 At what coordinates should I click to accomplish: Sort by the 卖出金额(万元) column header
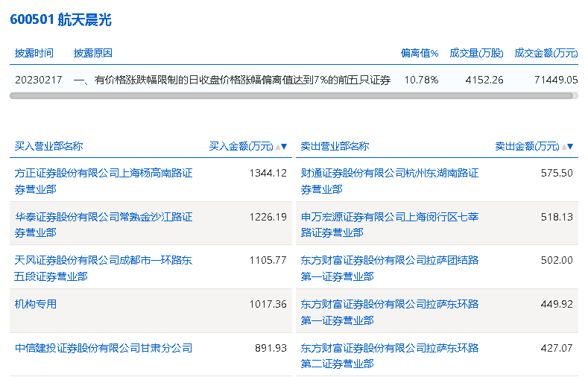[527, 146]
